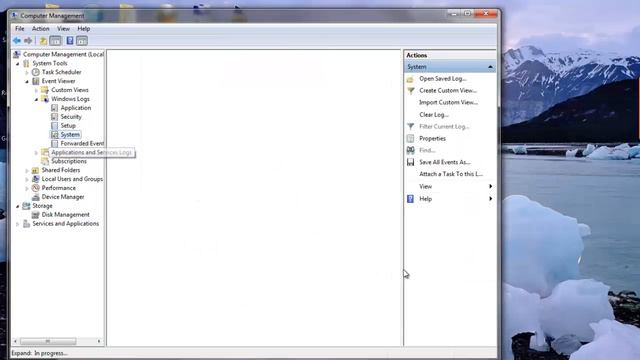Choose Clear Log action

tap(433, 115)
